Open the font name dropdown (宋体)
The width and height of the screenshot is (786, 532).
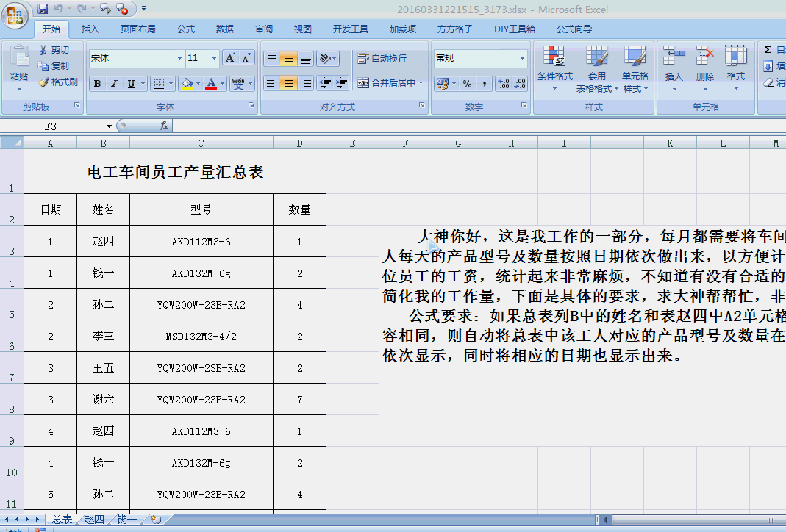(x=179, y=58)
